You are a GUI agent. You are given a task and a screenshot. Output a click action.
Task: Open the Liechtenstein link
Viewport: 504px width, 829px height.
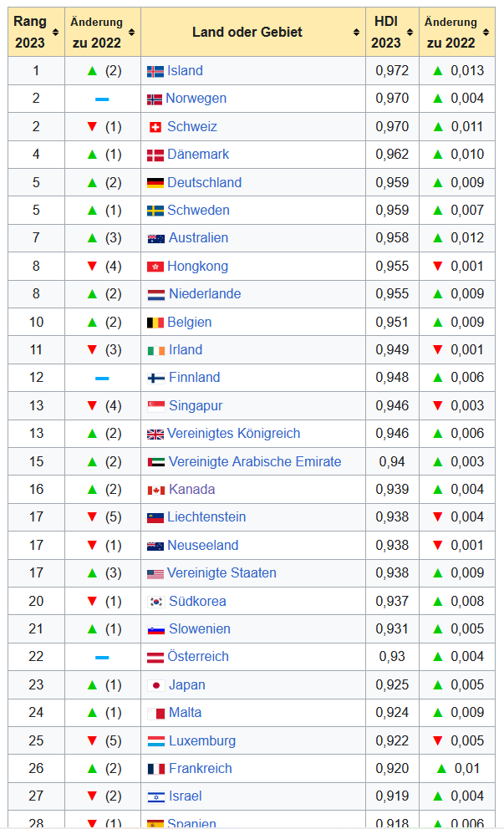[x=206, y=517]
